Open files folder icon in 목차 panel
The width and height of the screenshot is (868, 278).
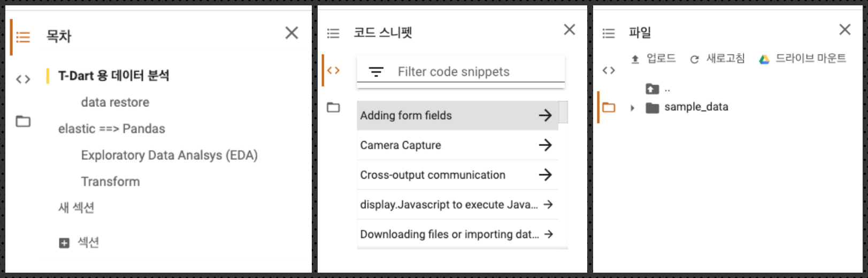(x=23, y=121)
